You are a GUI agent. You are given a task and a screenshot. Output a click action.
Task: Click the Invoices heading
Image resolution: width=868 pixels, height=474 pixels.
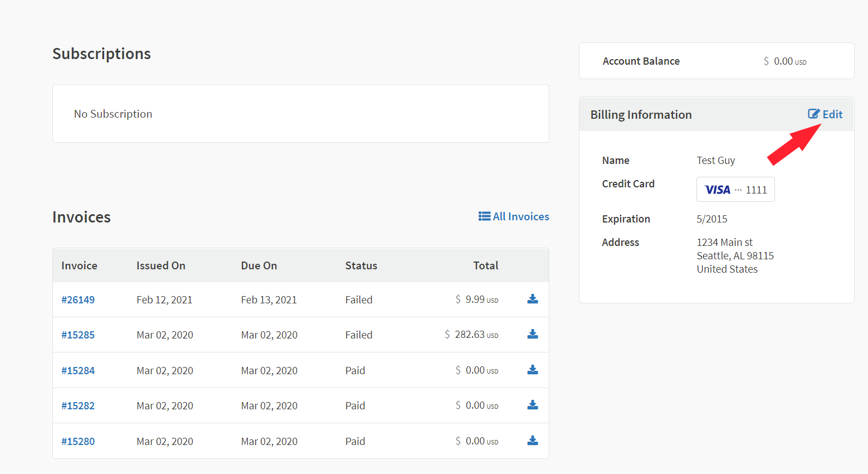[x=81, y=217]
